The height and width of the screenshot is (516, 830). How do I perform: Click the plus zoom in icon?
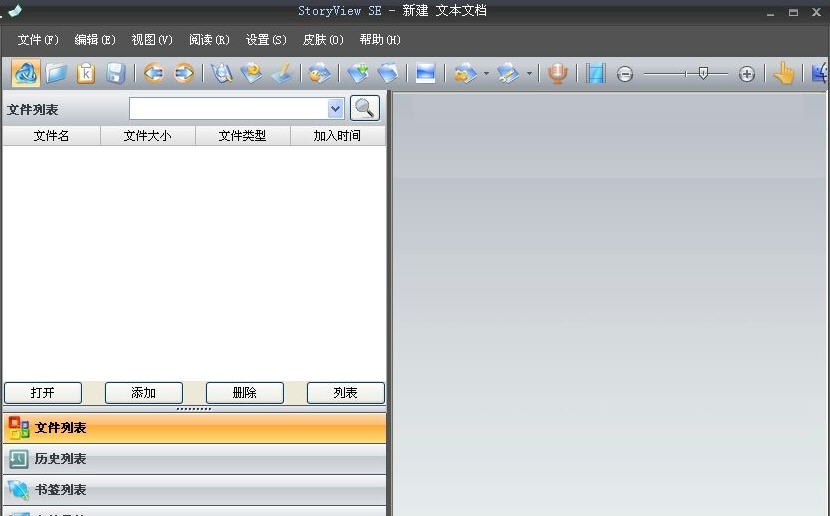pos(747,74)
